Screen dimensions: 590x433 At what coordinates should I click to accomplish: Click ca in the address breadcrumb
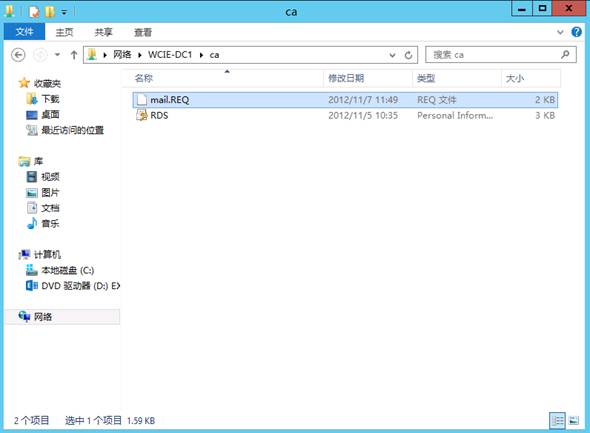click(x=214, y=55)
